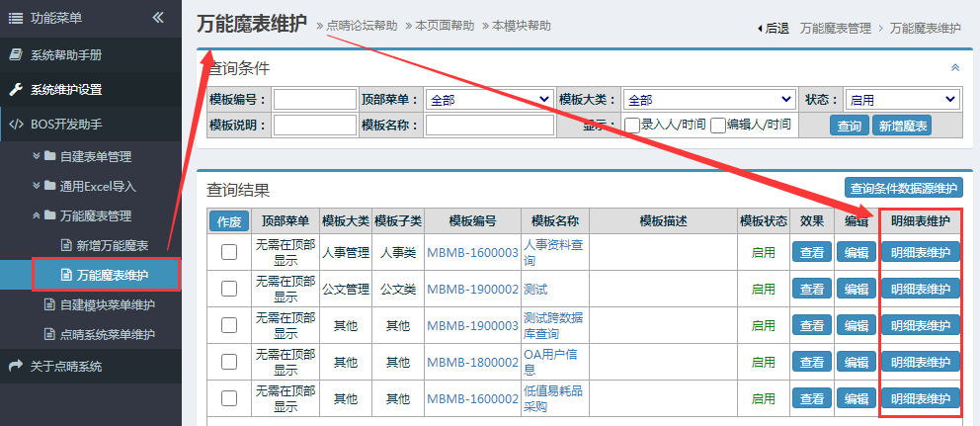The width and height of the screenshot is (980, 426).
Task: Collapse the 查询条件 panel chevron
Action: pyautogui.click(x=954, y=68)
